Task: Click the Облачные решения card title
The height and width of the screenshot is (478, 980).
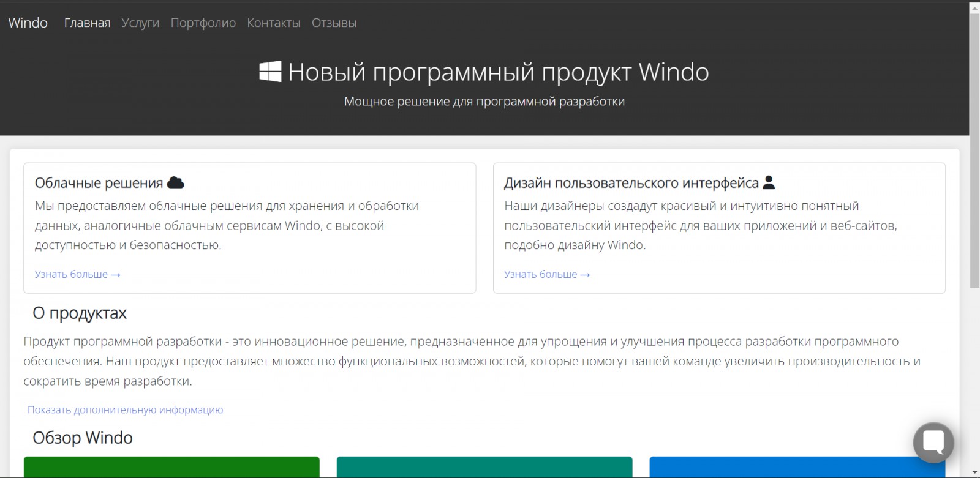Action: [99, 182]
